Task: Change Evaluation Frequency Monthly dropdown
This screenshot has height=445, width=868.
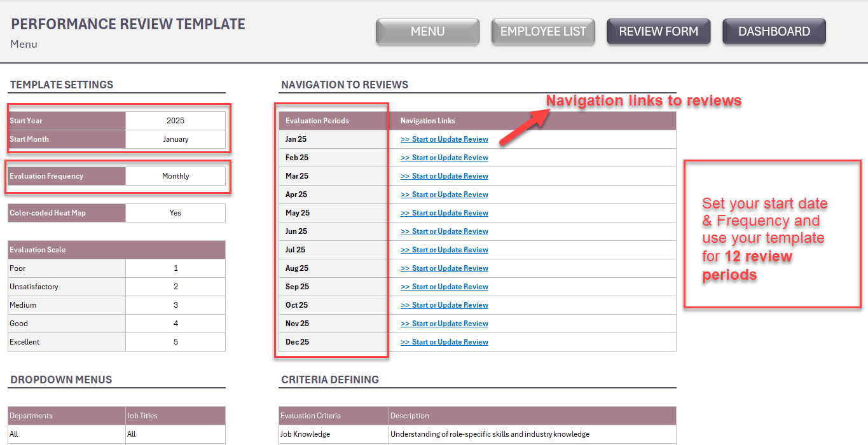Action: (x=176, y=176)
